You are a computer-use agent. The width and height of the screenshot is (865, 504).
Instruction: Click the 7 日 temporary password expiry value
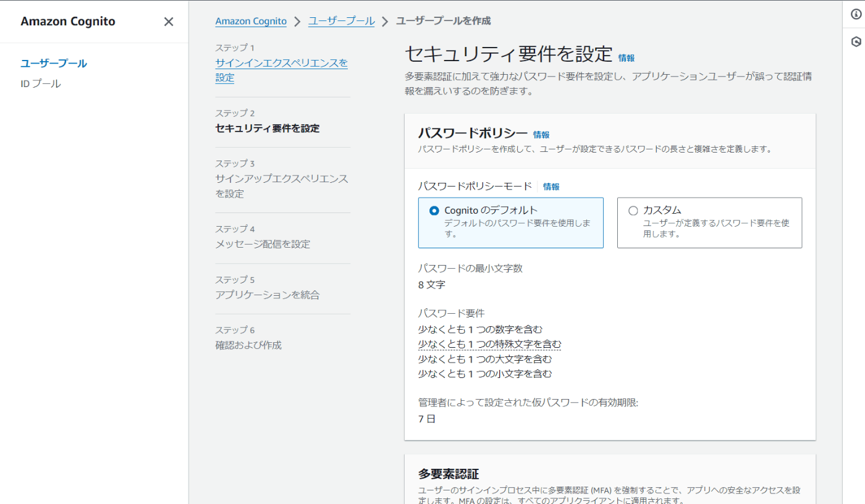[427, 419]
